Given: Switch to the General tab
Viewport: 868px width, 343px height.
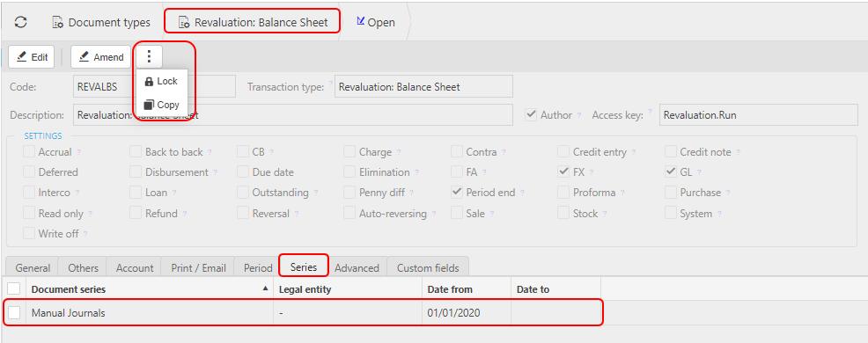Looking at the screenshot, I should point(33,267).
